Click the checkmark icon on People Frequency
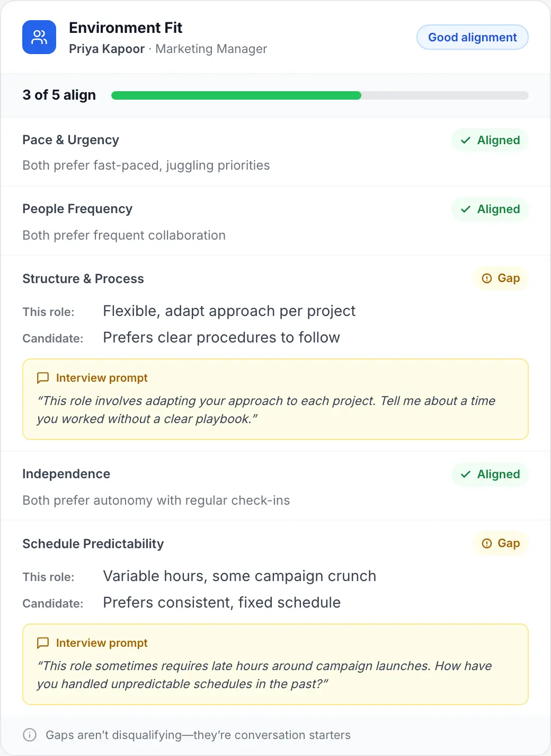Viewport: 551px width, 756px height. 465,209
